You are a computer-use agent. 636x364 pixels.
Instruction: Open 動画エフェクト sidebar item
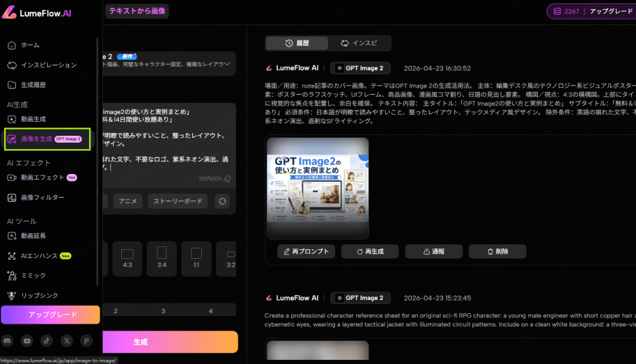point(42,177)
